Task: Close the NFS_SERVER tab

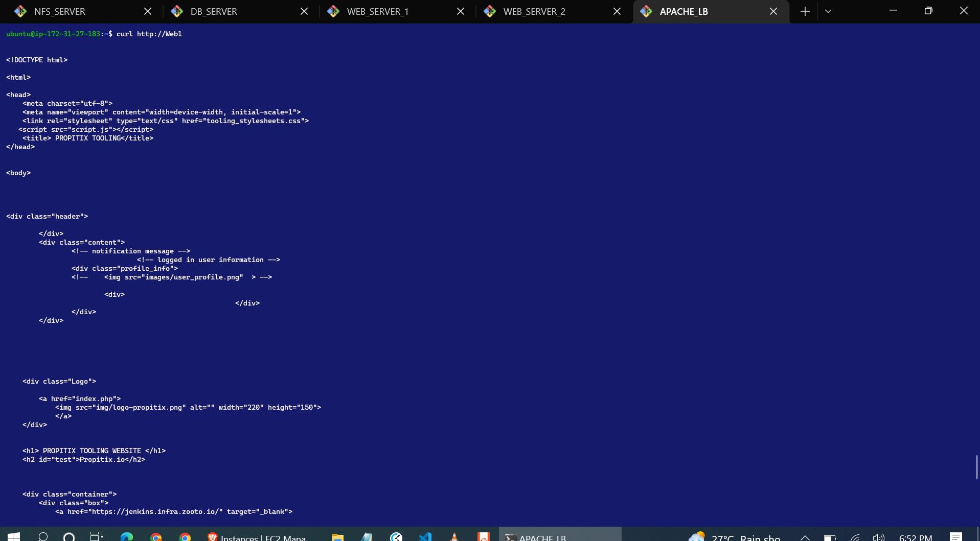Action: point(148,11)
